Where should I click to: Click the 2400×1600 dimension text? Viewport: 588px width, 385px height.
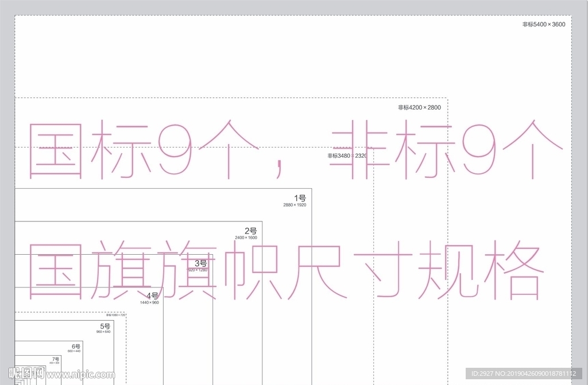tap(246, 238)
